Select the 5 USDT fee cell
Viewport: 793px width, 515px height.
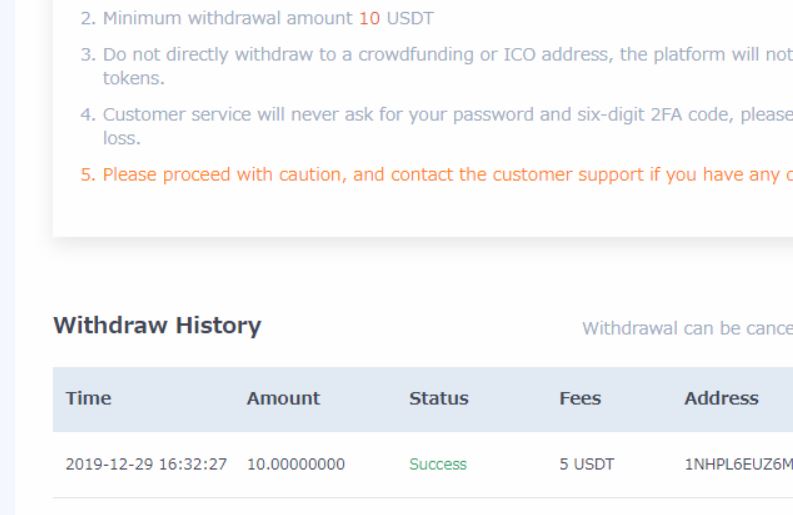tap(587, 464)
